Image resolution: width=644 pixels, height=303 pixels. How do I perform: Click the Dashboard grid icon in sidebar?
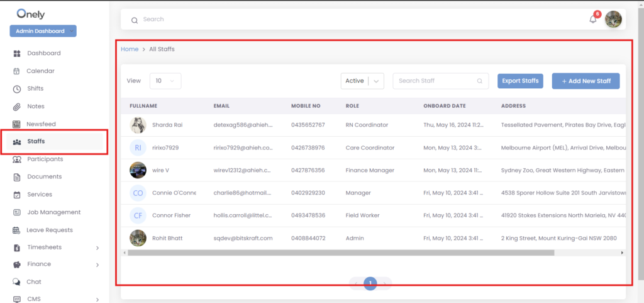tap(17, 54)
